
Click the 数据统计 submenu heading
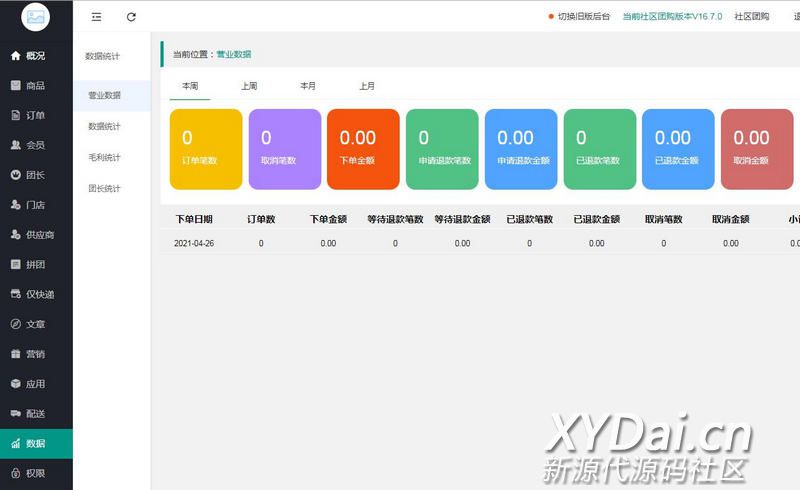[102, 56]
